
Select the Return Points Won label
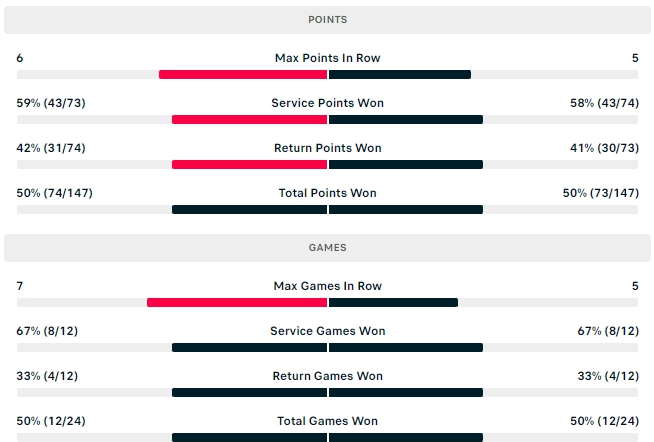click(327, 148)
